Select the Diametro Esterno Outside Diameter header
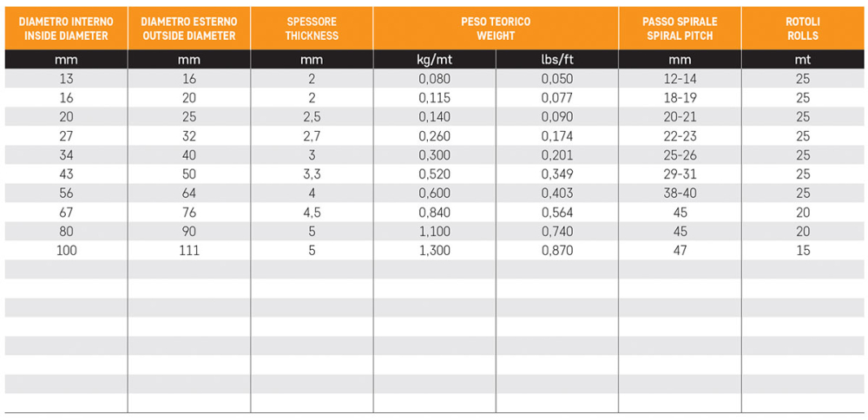Screen dimensions: 868x420 coord(189,29)
